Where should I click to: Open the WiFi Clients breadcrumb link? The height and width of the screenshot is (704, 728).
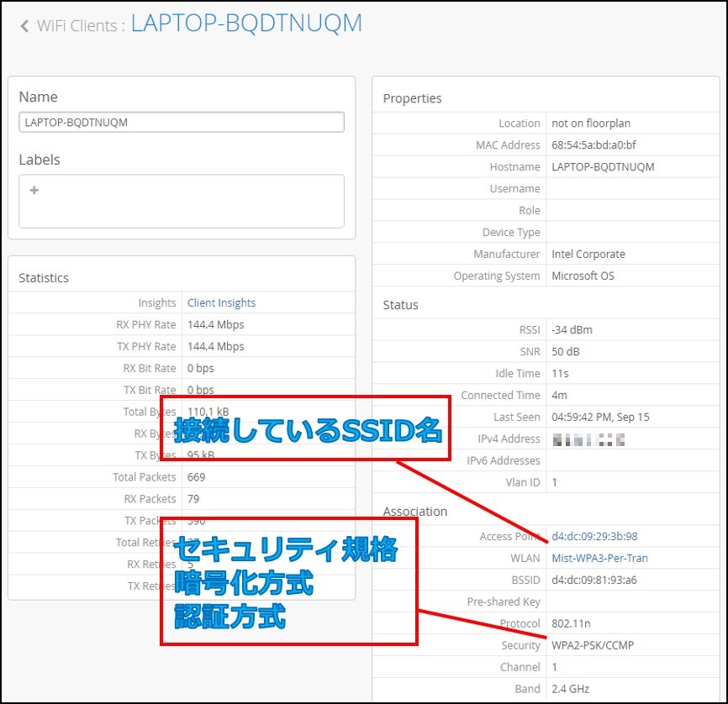pos(77,26)
